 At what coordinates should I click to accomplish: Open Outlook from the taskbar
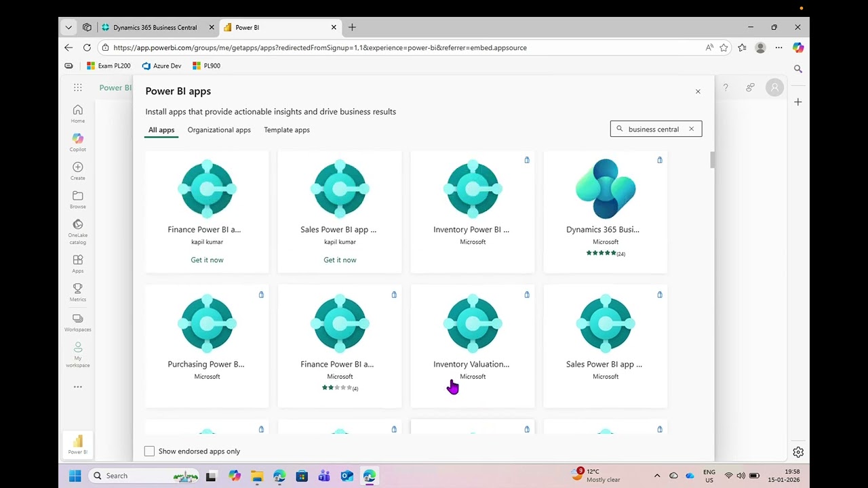click(x=347, y=476)
